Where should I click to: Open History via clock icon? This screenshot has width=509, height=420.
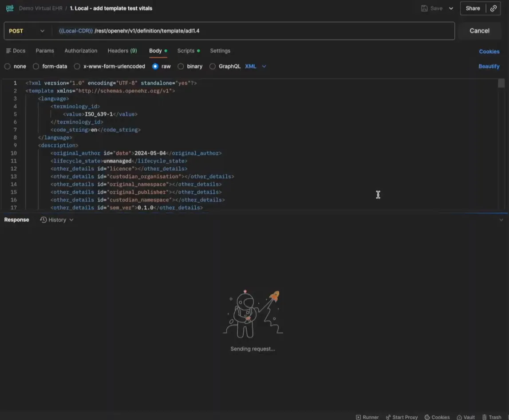pos(43,220)
